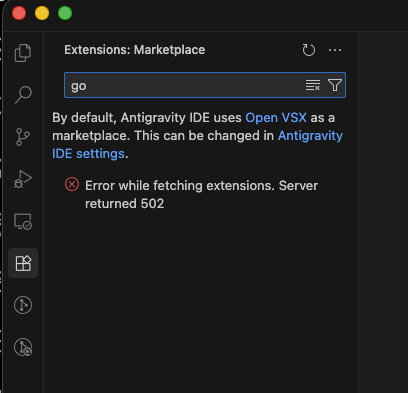Open the Views and More Actions ellipsis
This screenshot has height=393, width=408.
tap(335, 50)
